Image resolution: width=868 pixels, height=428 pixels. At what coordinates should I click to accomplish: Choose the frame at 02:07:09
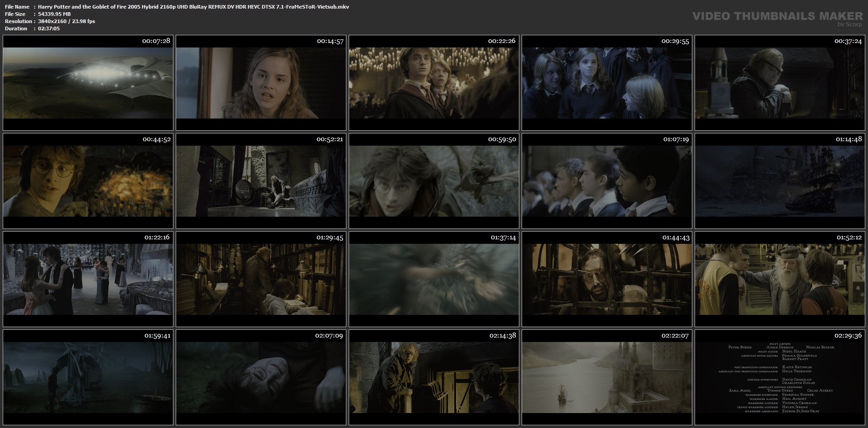(x=261, y=377)
